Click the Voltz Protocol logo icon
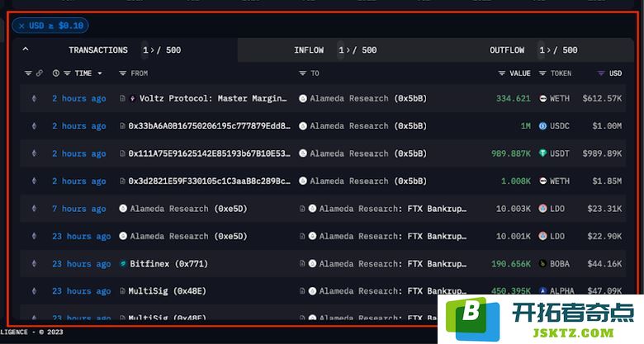 tap(132, 98)
